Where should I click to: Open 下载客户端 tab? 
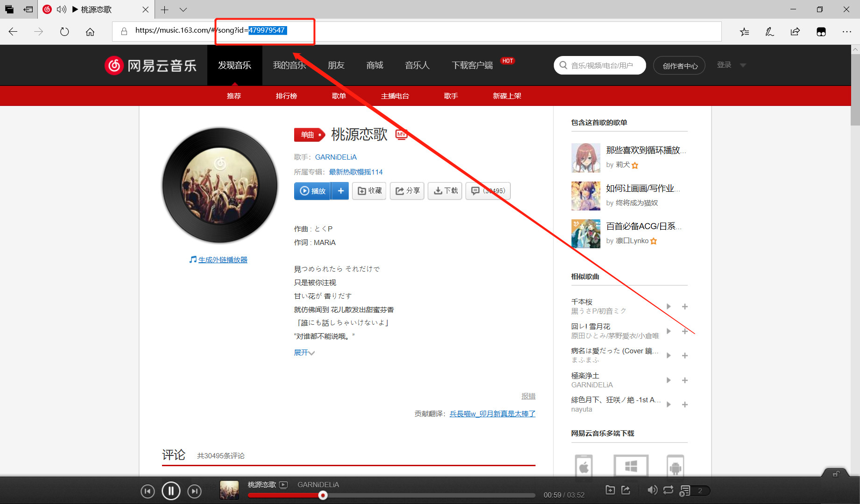point(472,65)
